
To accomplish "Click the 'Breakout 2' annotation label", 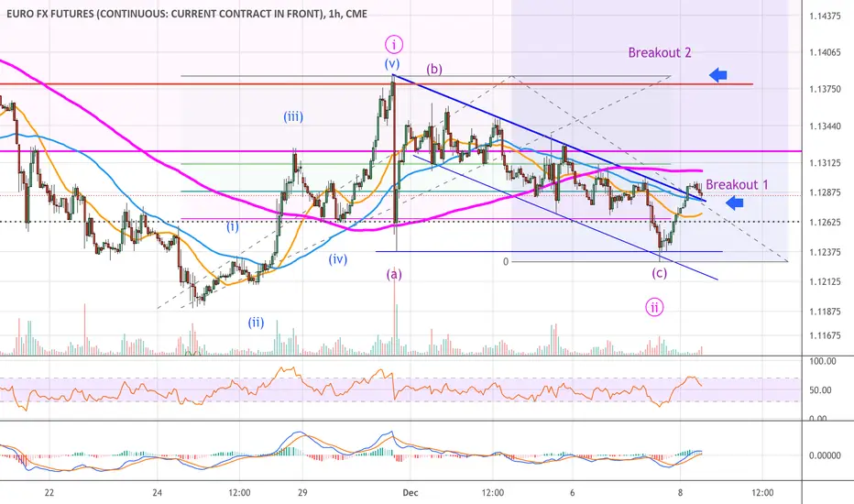I will pos(660,53).
